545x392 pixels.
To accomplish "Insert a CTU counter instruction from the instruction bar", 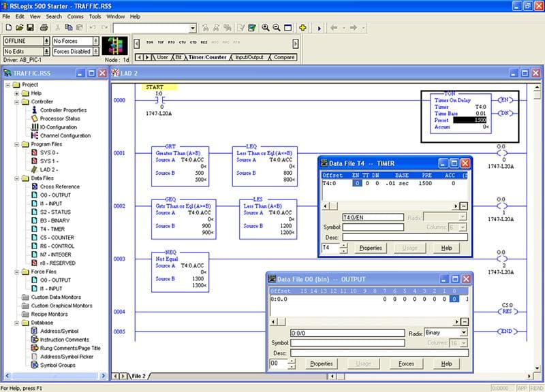I will [x=182, y=42].
